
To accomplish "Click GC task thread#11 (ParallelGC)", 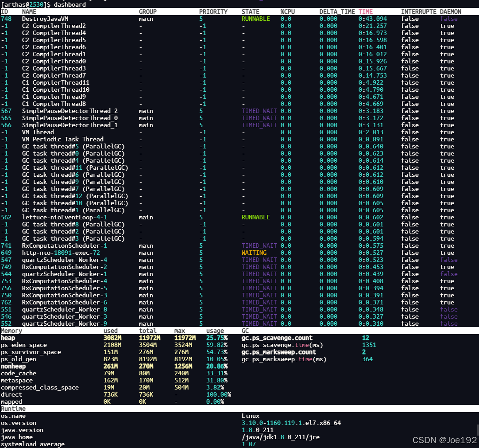I will coord(75,168).
